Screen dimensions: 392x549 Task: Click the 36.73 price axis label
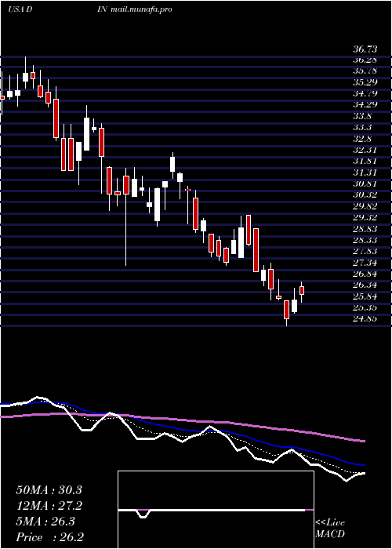pyautogui.click(x=365, y=49)
